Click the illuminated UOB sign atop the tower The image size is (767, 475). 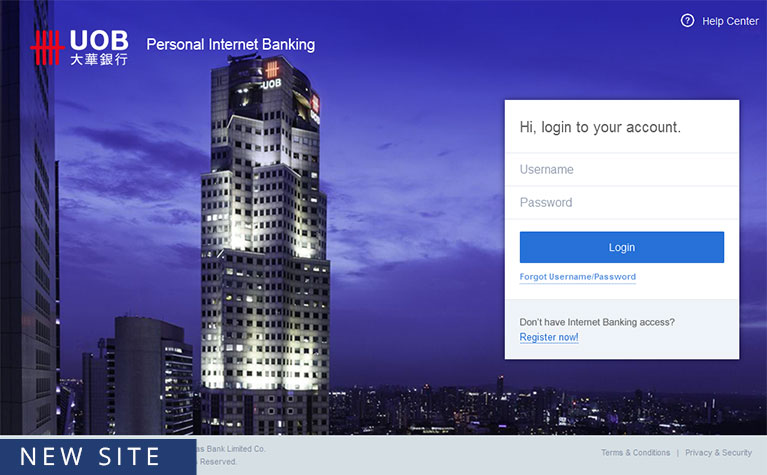pyautogui.click(x=272, y=76)
